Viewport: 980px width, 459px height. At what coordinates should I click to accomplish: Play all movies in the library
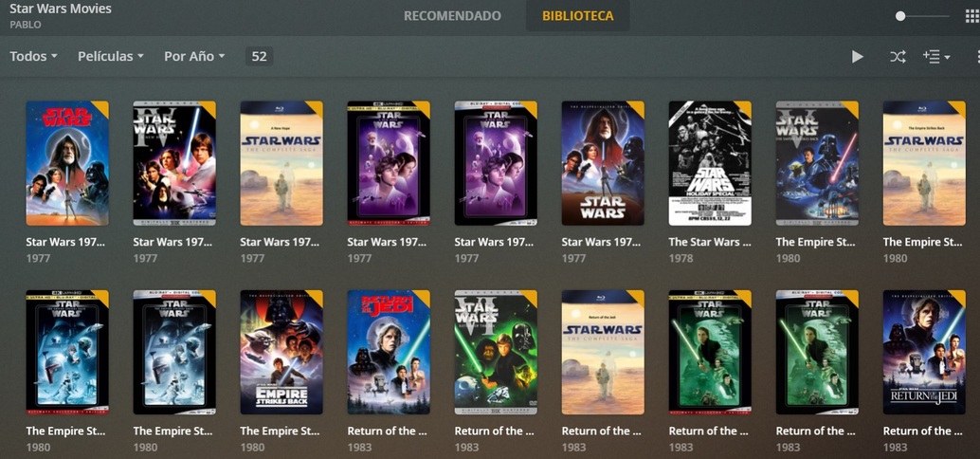(x=857, y=57)
